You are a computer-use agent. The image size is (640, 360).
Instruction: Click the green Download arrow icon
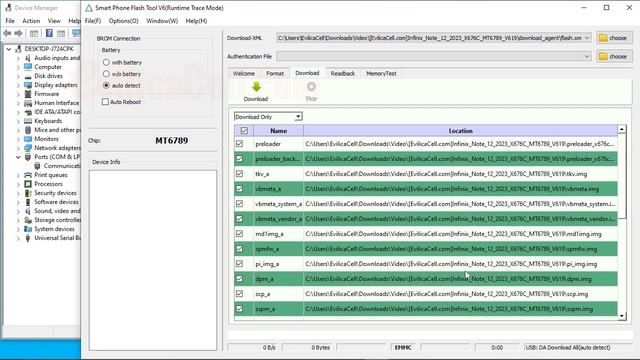[x=256, y=87]
